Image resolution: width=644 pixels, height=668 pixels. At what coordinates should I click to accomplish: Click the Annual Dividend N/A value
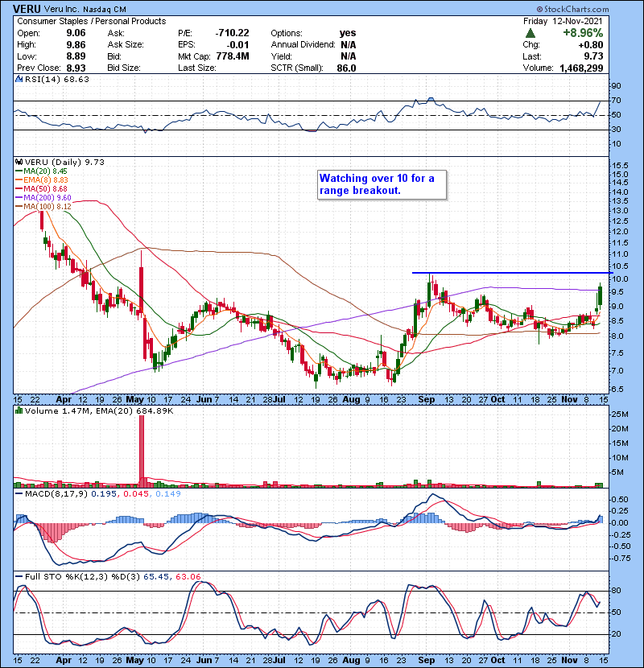[x=349, y=45]
